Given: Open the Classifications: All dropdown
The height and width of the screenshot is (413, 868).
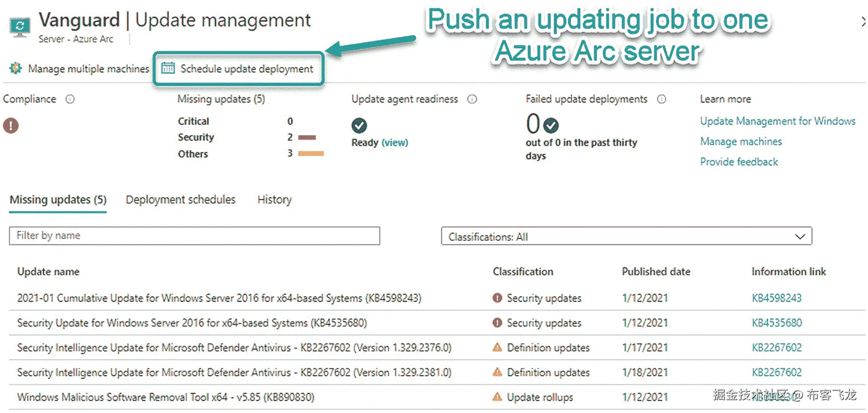Looking at the screenshot, I should click(626, 236).
